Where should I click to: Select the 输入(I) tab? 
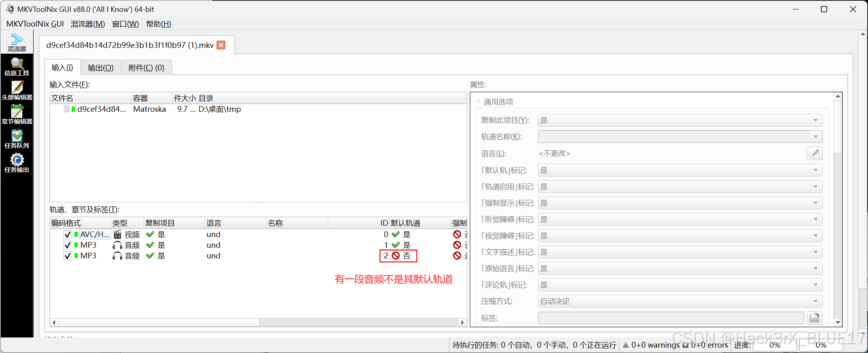point(62,67)
